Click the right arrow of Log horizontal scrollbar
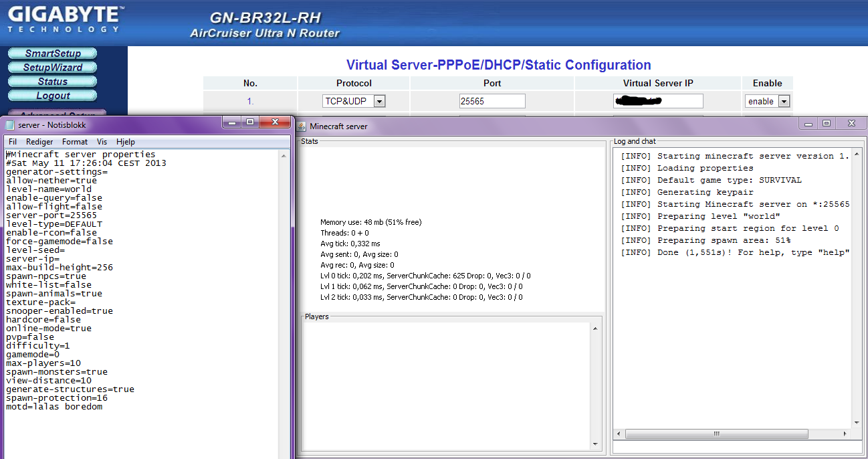This screenshot has height=459, width=868. (845, 434)
